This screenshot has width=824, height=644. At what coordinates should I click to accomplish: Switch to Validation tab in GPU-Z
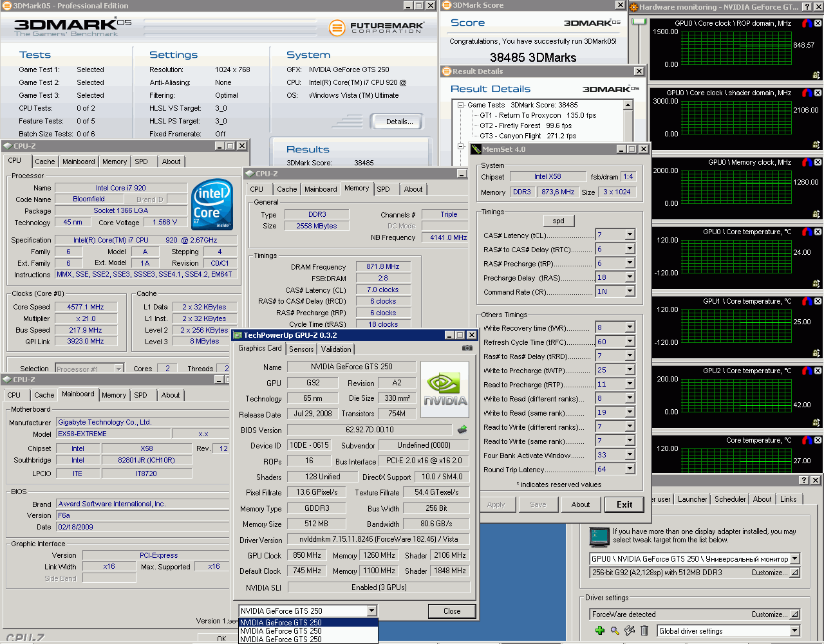336,349
